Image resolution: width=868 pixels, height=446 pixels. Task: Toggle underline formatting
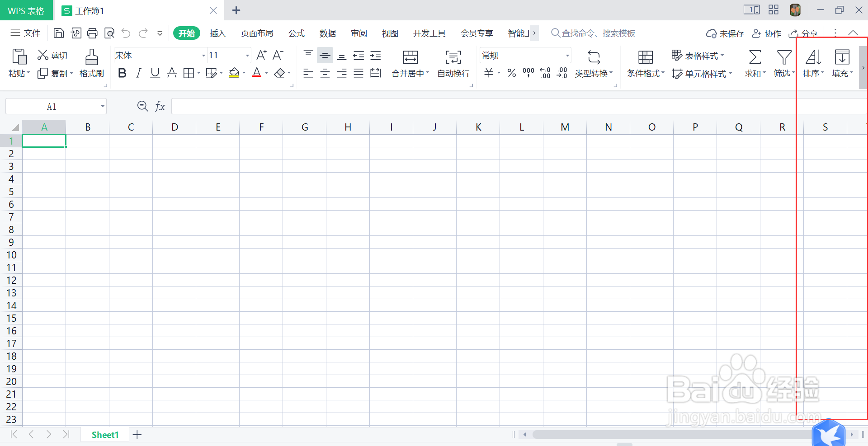(x=155, y=73)
